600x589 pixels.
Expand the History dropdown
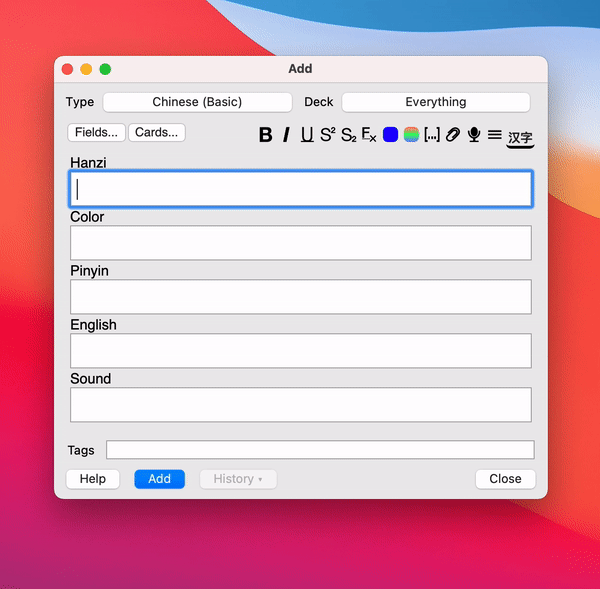click(x=238, y=479)
